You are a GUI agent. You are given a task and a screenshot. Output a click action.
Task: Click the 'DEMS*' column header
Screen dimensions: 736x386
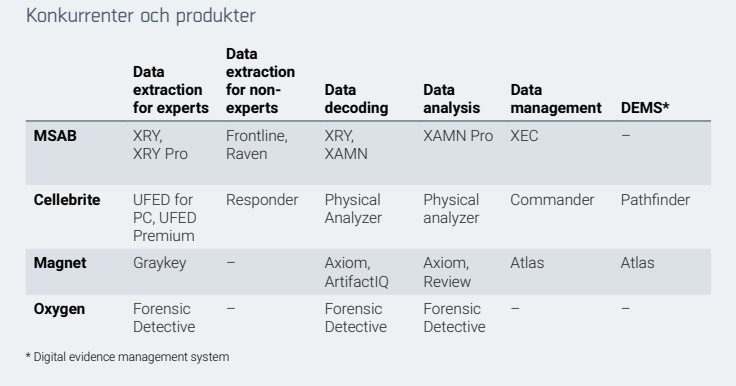(644, 108)
